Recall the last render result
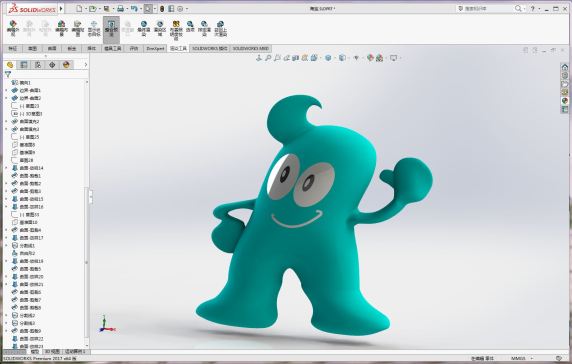Screen dimensions: 572x364 [220, 28]
